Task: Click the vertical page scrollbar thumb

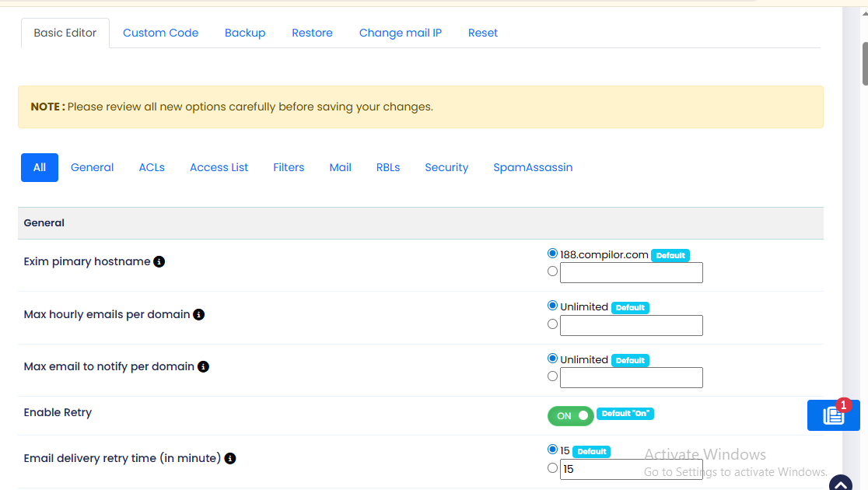Action: pos(864,64)
